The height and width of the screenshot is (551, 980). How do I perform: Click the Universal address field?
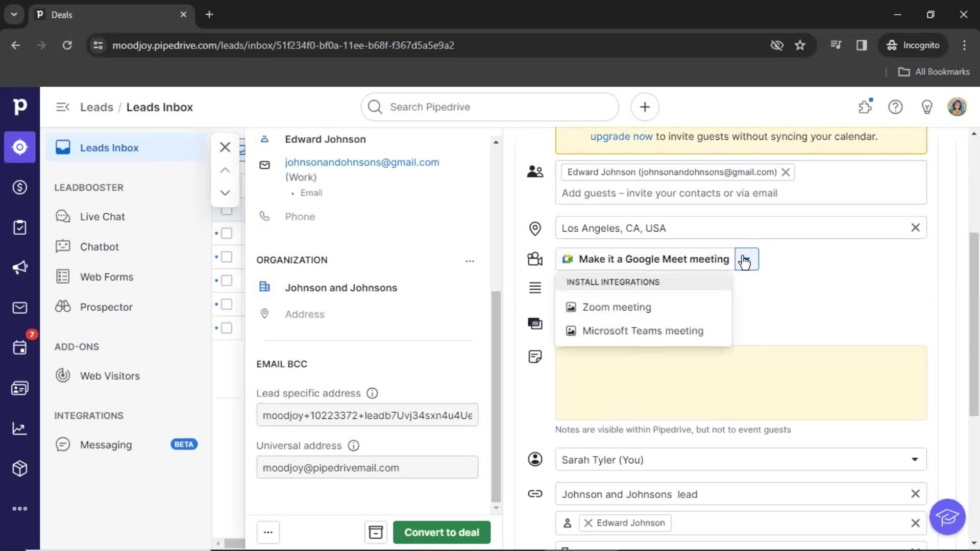click(x=367, y=467)
